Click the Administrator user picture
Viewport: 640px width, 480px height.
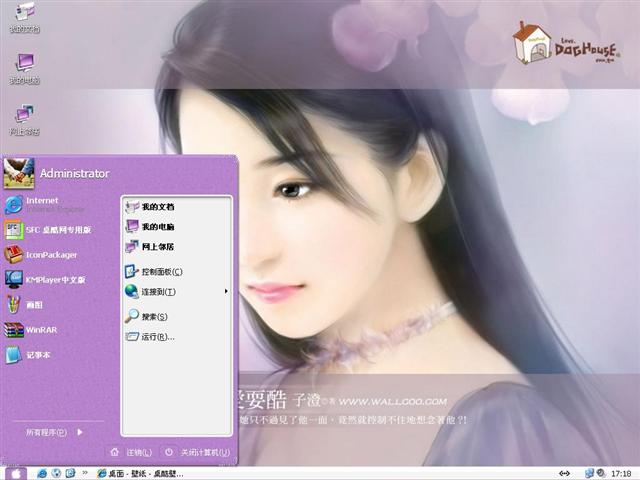pyautogui.click(x=19, y=173)
